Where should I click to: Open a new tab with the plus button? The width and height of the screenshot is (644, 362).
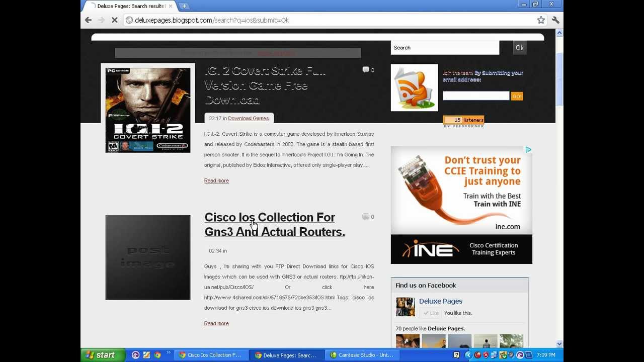[184, 6]
